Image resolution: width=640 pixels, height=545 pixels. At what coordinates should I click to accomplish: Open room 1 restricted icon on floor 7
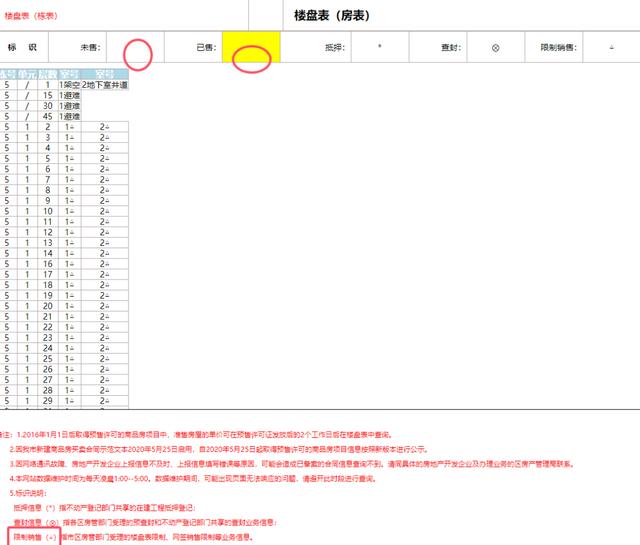click(x=72, y=180)
